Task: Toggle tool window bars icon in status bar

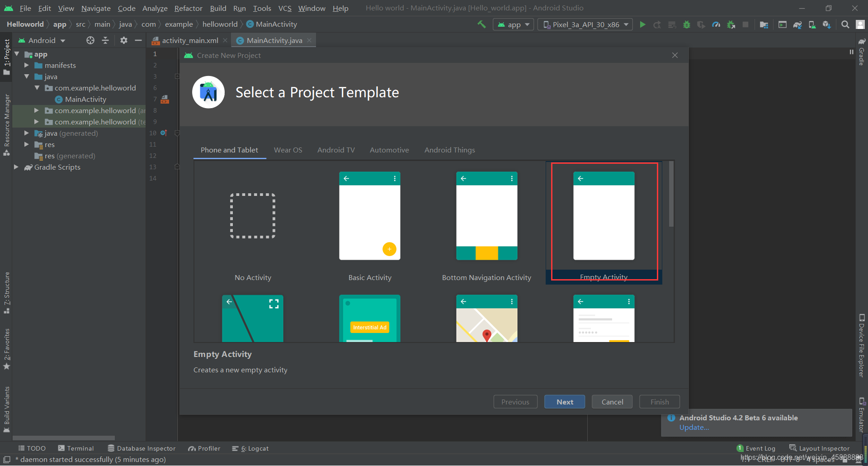Action: (7, 459)
